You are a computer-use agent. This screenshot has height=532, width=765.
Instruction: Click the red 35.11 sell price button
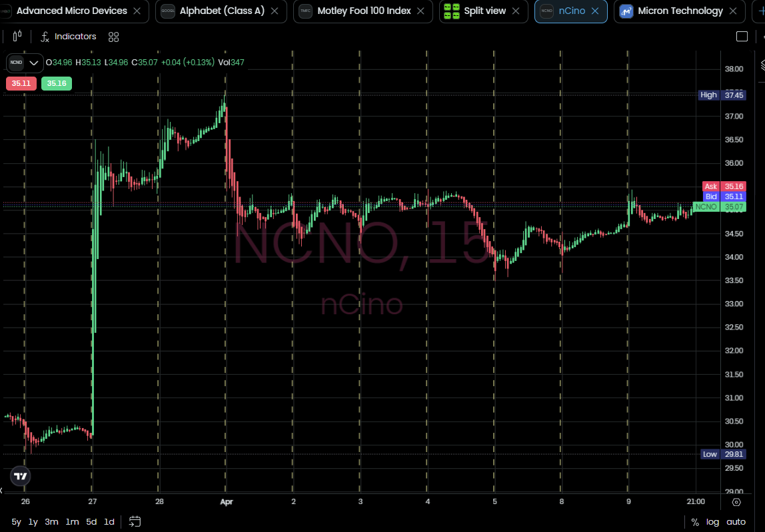(21, 83)
